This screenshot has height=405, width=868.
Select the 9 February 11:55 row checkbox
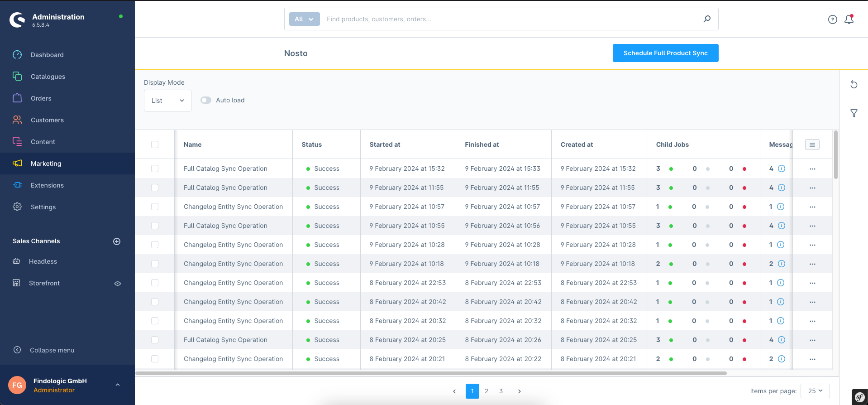point(155,188)
